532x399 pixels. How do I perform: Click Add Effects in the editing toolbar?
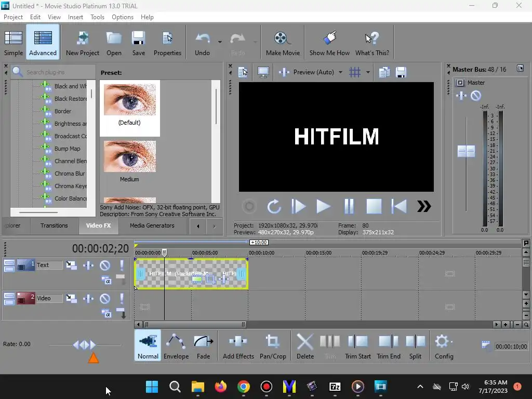click(x=238, y=346)
